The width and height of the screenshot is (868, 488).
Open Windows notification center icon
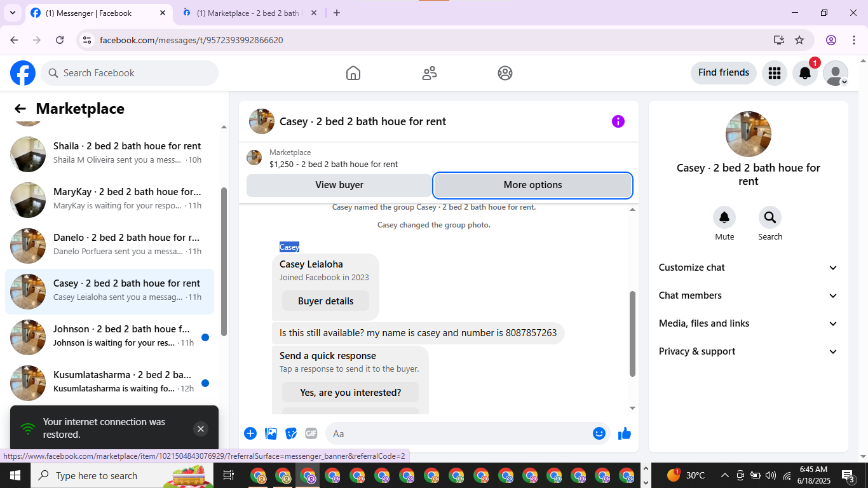coord(848,475)
